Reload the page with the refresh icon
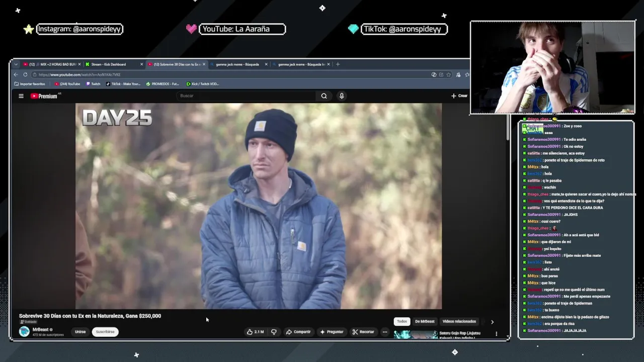This screenshot has height=362, width=644. tap(25, 74)
